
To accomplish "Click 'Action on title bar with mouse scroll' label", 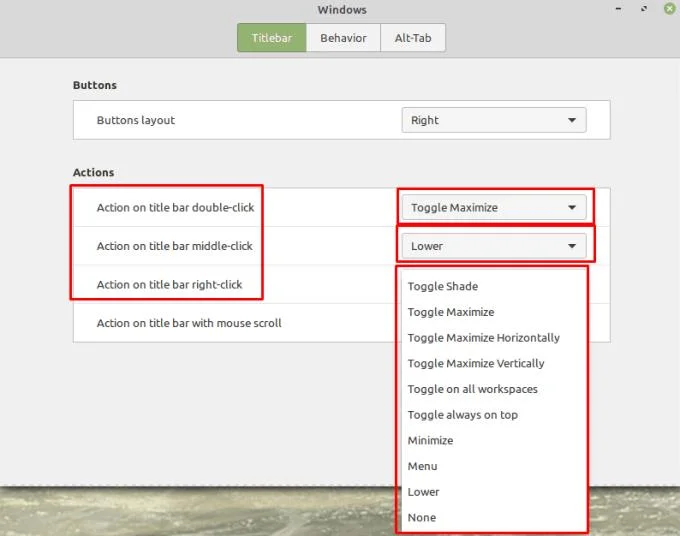I will click(x=189, y=323).
